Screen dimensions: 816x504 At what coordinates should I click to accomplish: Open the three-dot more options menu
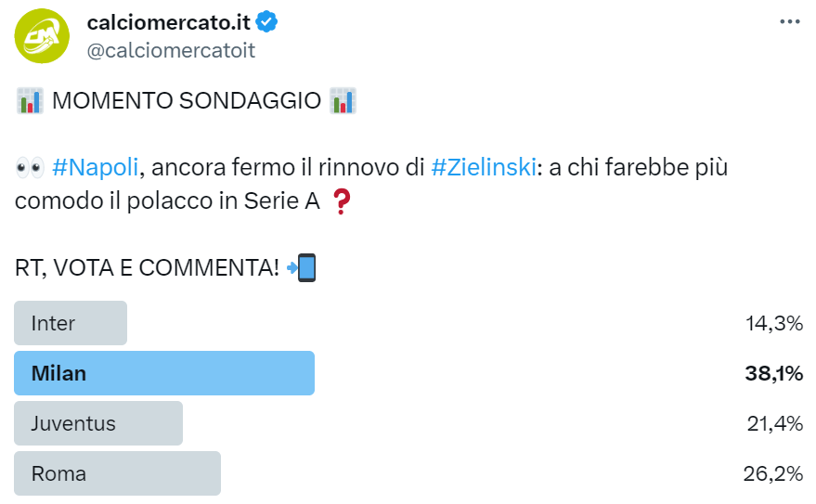[x=789, y=22]
